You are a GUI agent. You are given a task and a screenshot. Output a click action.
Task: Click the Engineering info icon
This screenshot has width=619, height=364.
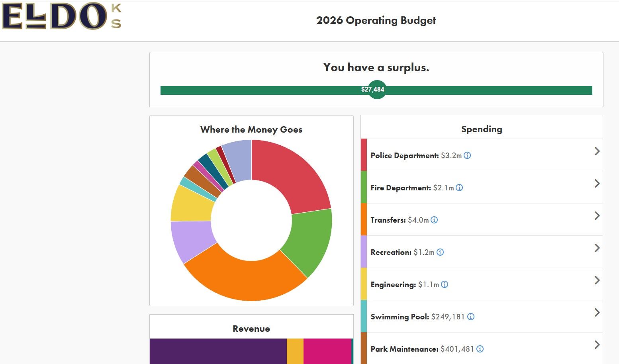pyautogui.click(x=445, y=284)
